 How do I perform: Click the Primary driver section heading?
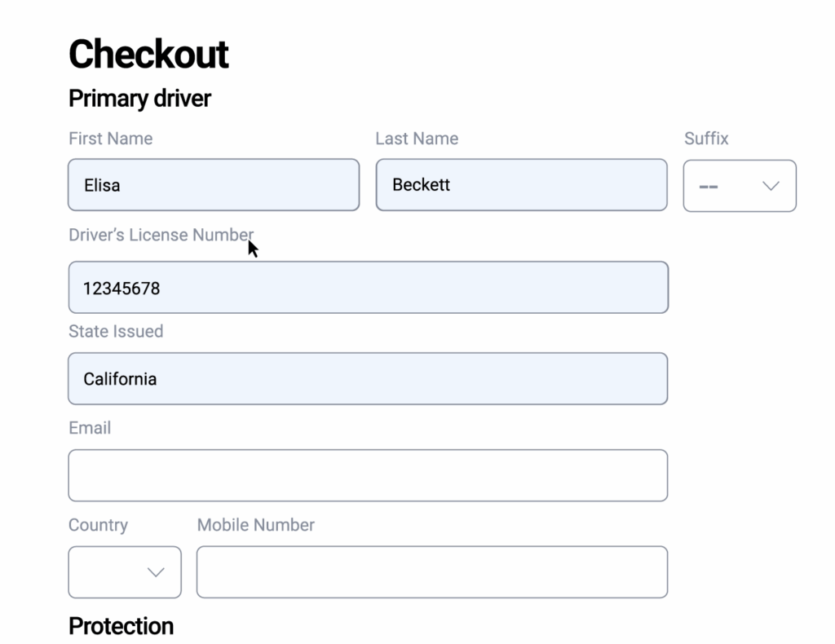(x=139, y=99)
